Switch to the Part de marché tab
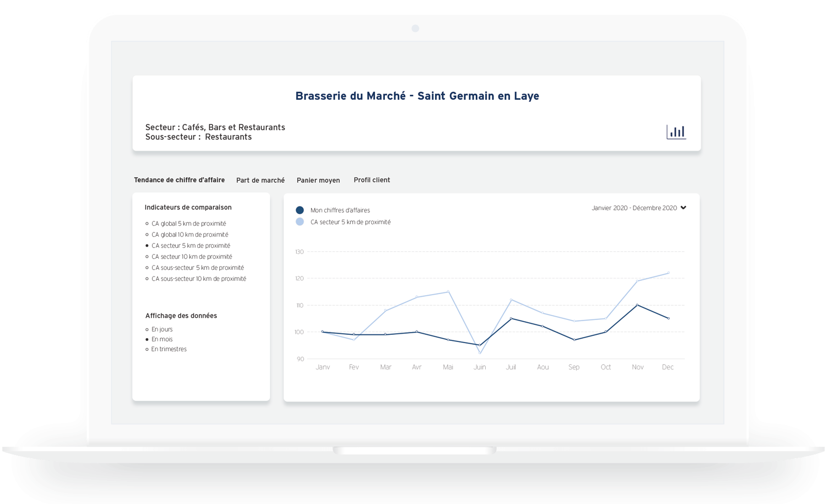The width and height of the screenshot is (827, 504). 260,180
